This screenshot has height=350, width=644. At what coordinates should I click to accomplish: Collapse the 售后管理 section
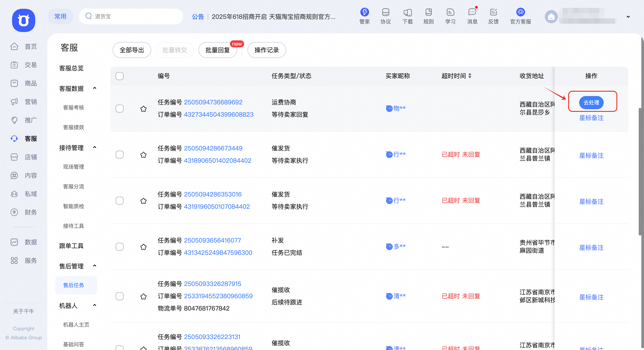tap(94, 266)
